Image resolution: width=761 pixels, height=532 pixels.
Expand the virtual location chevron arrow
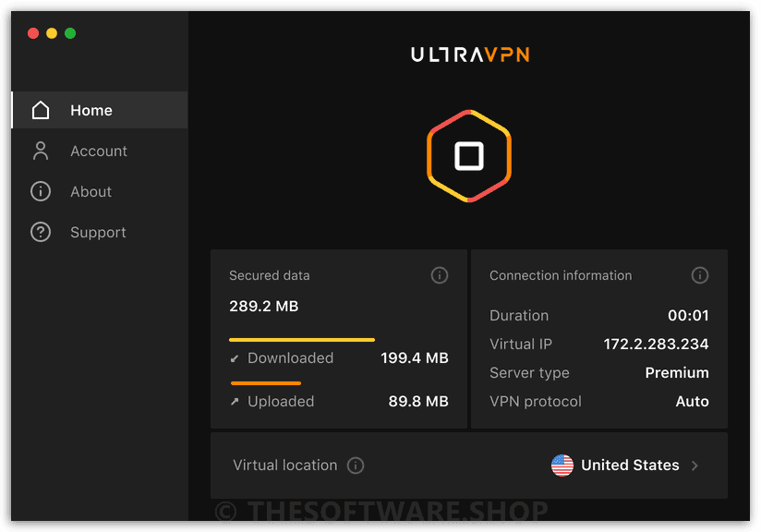[695, 465]
